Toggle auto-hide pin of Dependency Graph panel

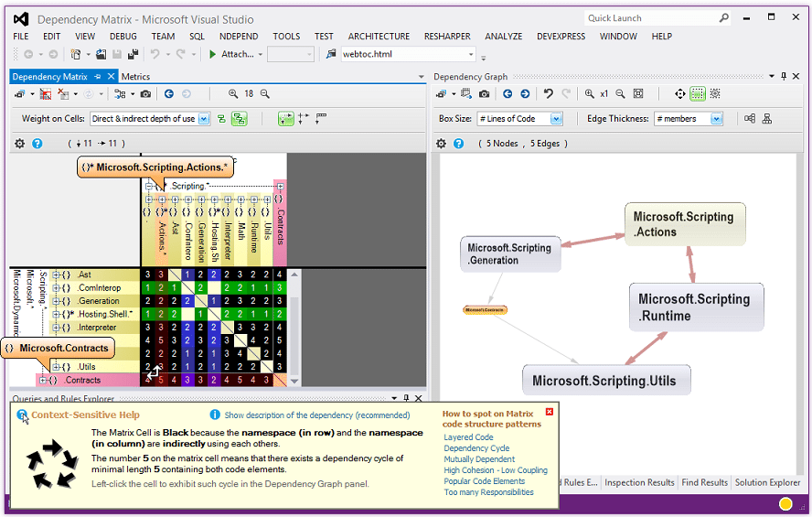click(784, 76)
